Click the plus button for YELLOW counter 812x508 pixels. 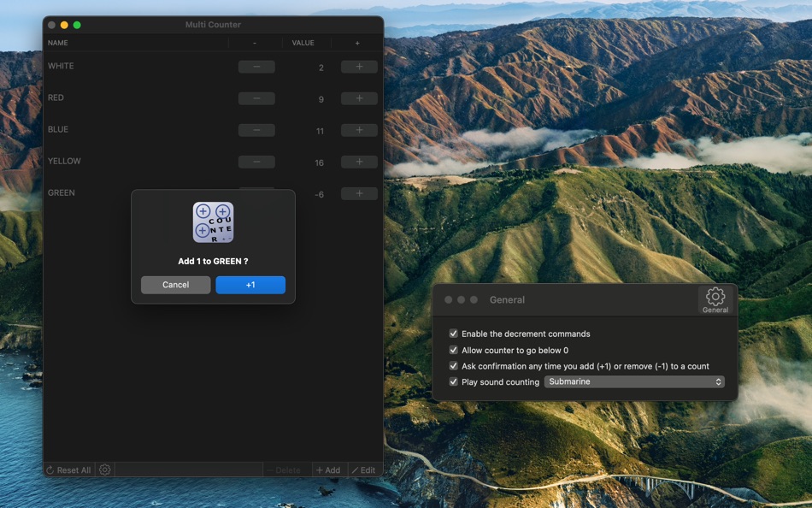(359, 162)
